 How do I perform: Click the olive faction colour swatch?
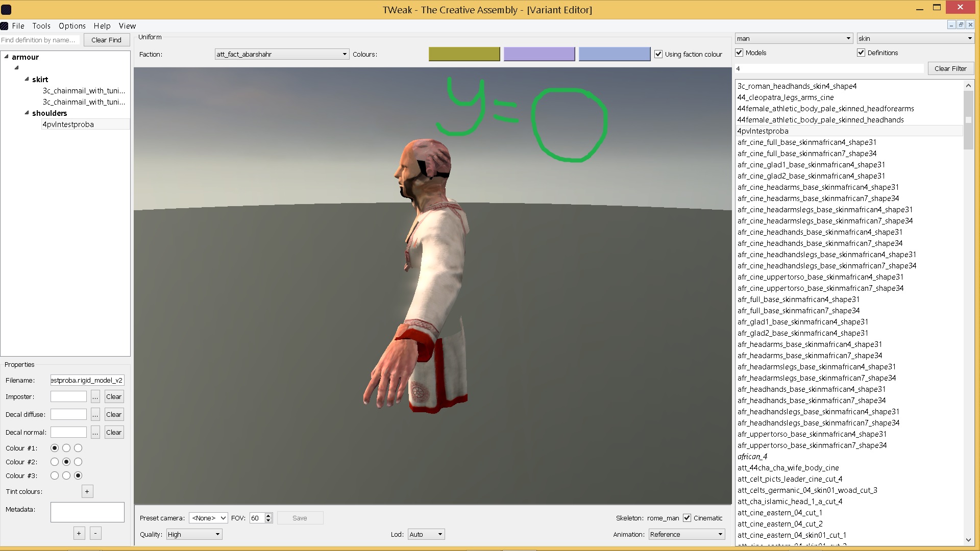point(464,54)
